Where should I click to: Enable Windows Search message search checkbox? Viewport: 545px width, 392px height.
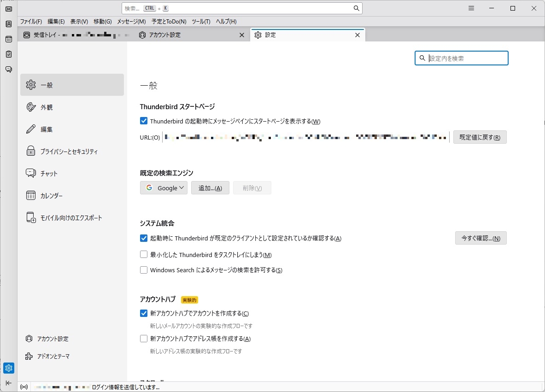[144, 270]
